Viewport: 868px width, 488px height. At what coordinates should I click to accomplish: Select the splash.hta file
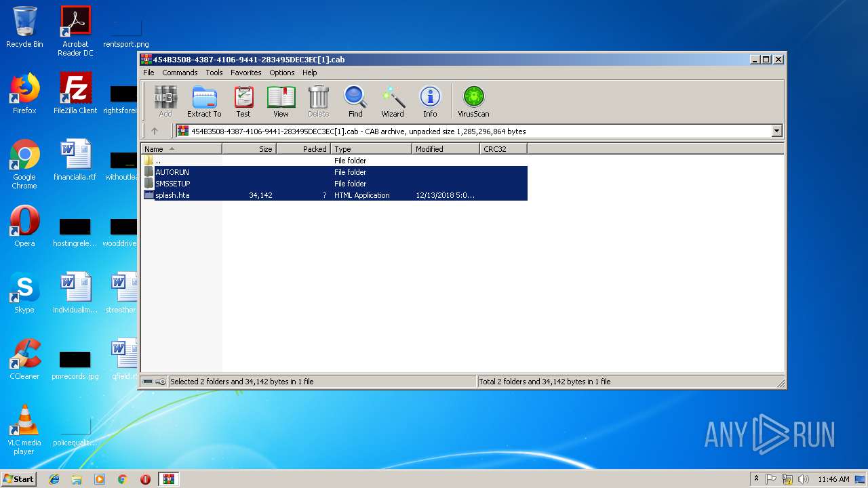pyautogui.click(x=334, y=195)
